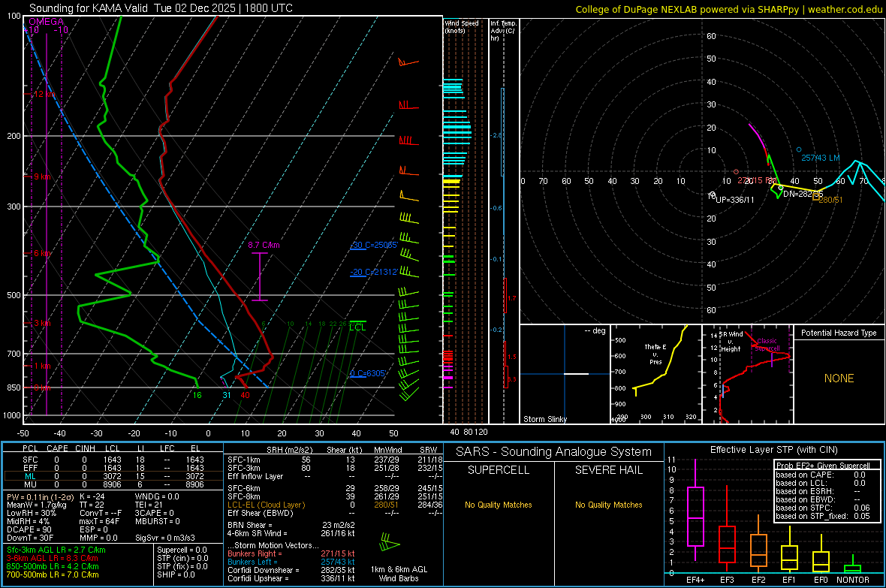
Task: Click the "UP=336/11" hodograph label
Action: (734, 200)
